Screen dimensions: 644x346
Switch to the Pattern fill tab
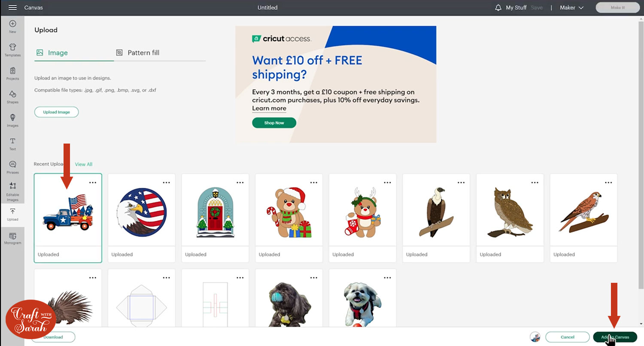pyautogui.click(x=138, y=52)
